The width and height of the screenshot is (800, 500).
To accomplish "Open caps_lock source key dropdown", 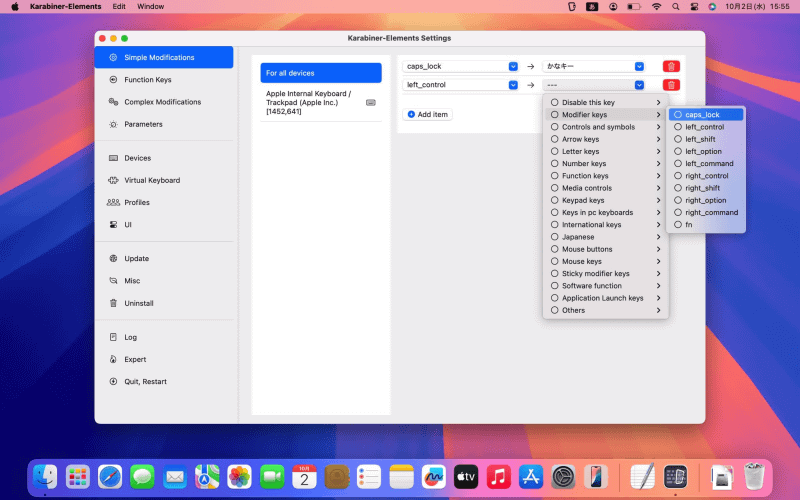I will click(461, 66).
